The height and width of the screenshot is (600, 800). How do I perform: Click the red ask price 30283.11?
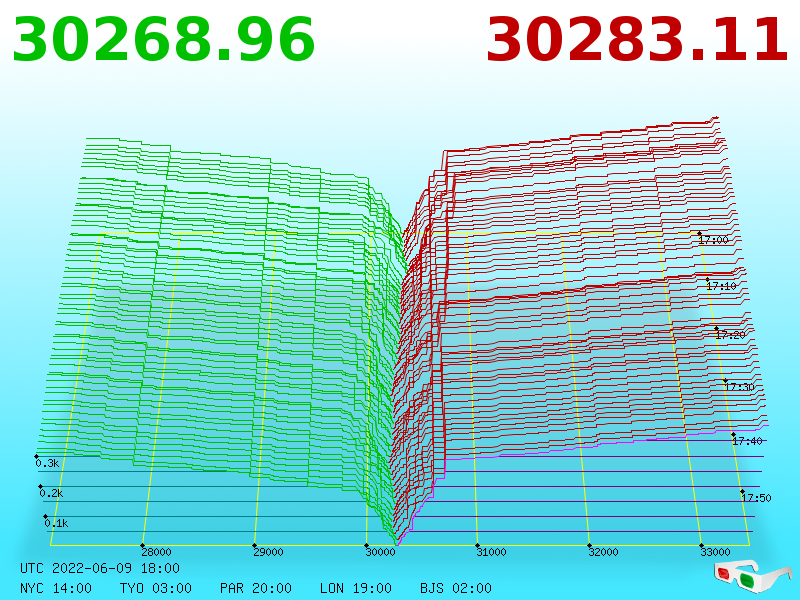pos(637,40)
